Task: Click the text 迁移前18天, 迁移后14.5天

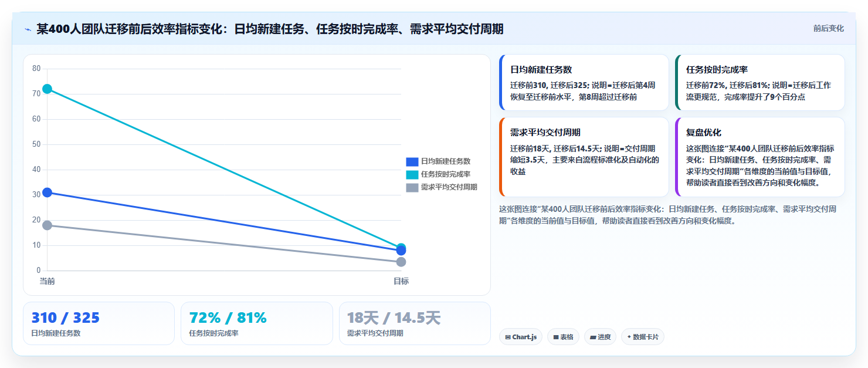Action: [x=555, y=148]
